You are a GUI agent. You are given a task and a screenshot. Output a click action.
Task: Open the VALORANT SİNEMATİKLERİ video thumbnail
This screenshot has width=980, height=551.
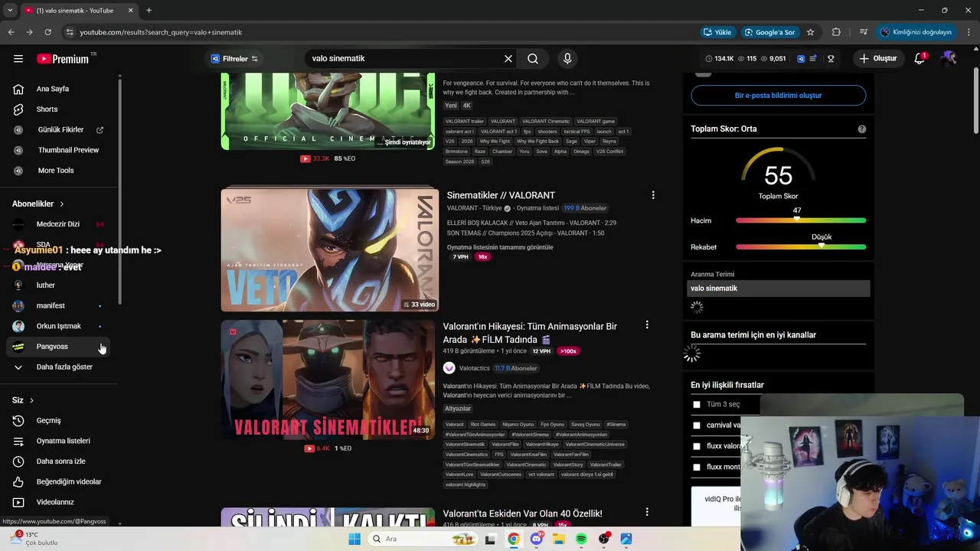point(328,380)
